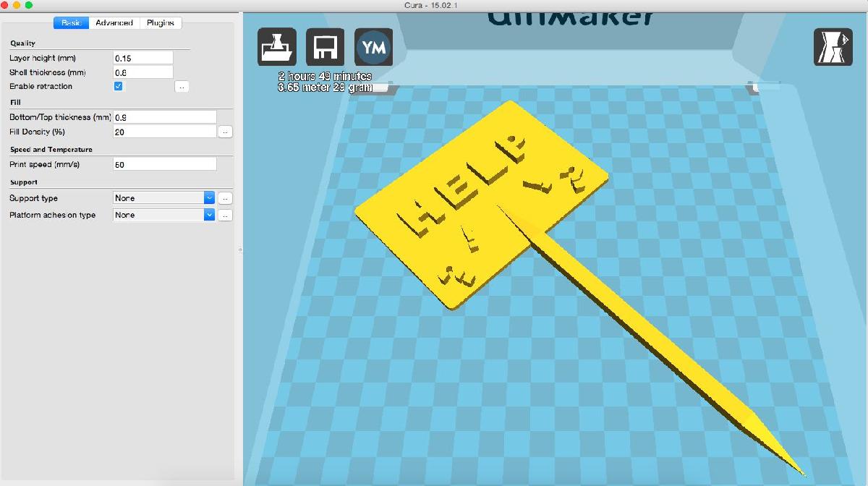This screenshot has height=486, width=868.
Task: Click the Print speed input field
Action: coord(165,165)
